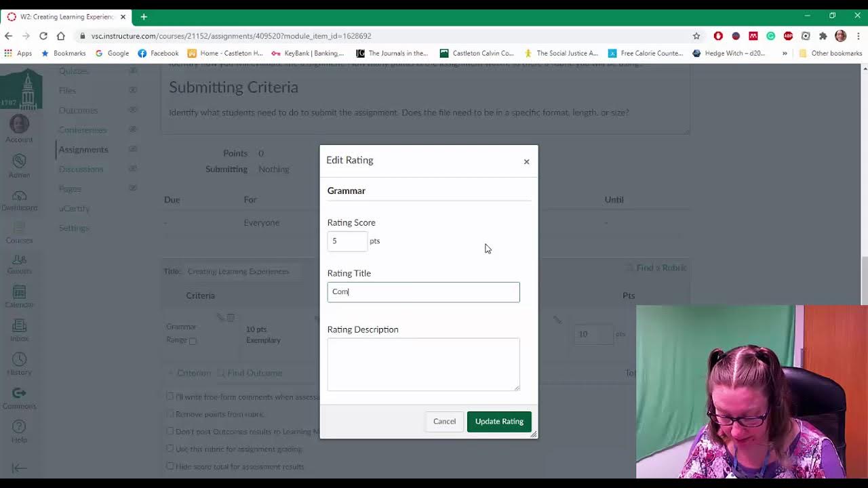Viewport: 868px width, 488px height.
Task: Open Settings in course navigation
Action: pos(74,228)
